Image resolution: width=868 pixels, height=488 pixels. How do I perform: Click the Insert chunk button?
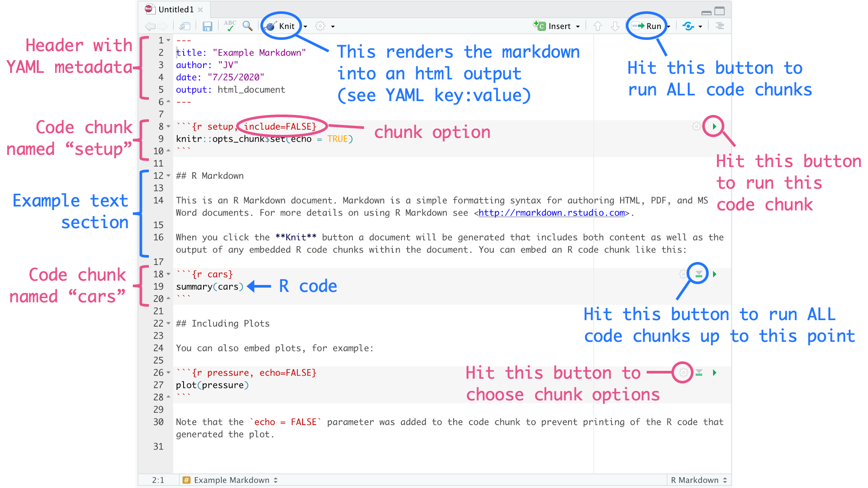[x=552, y=26]
